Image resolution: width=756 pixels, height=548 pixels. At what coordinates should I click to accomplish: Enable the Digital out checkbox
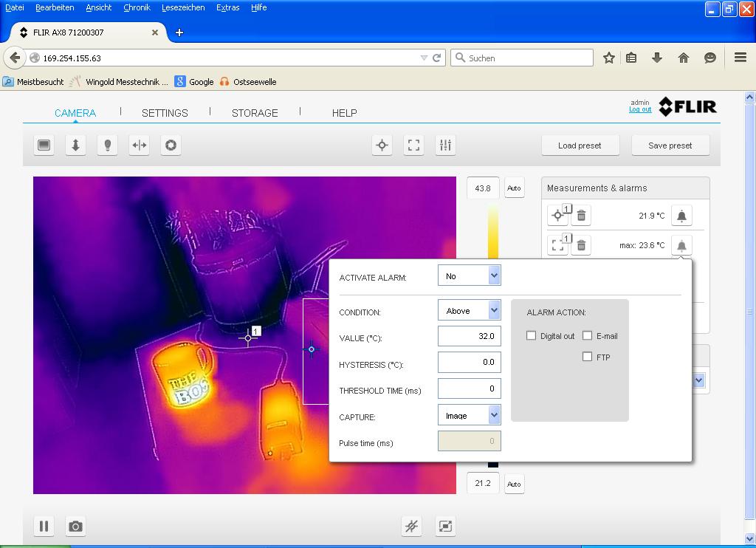pyautogui.click(x=531, y=336)
